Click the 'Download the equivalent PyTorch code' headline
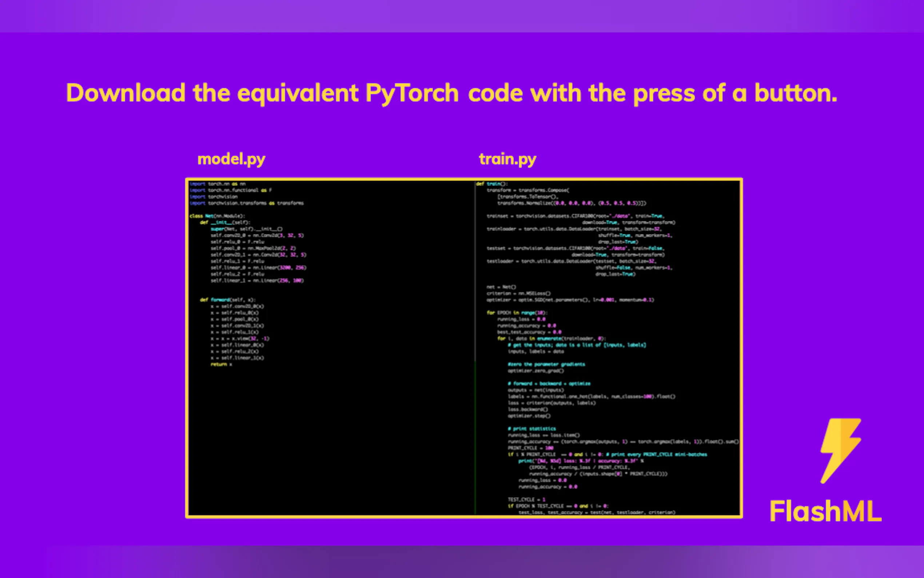Viewport: 924px width, 578px height. (x=451, y=93)
